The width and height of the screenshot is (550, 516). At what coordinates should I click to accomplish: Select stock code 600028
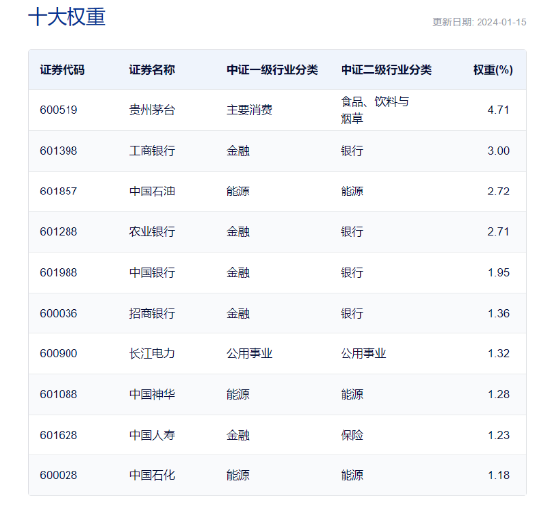pyautogui.click(x=58, y=475)
